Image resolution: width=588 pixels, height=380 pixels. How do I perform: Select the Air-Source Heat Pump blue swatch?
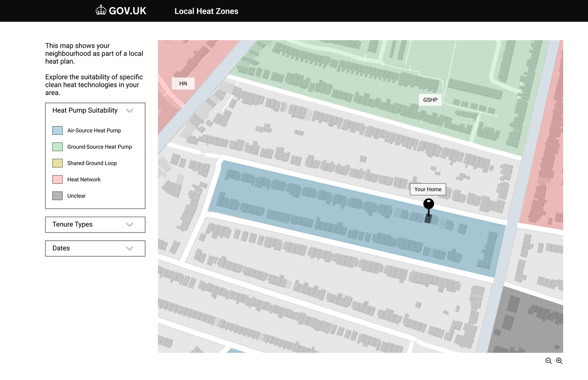coord(57,130)
